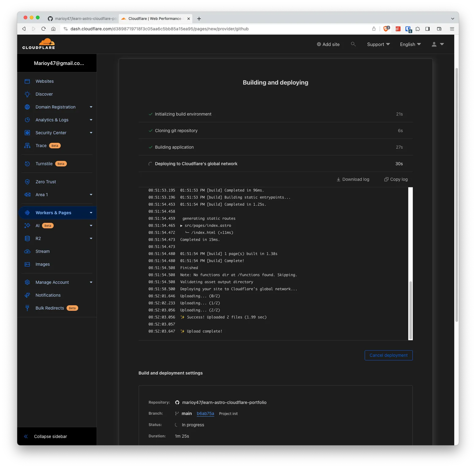Image resolution: width=476 pixels, height=468 pixels.
Task: Open the Brave wallet icon
Action: [439, 29]
